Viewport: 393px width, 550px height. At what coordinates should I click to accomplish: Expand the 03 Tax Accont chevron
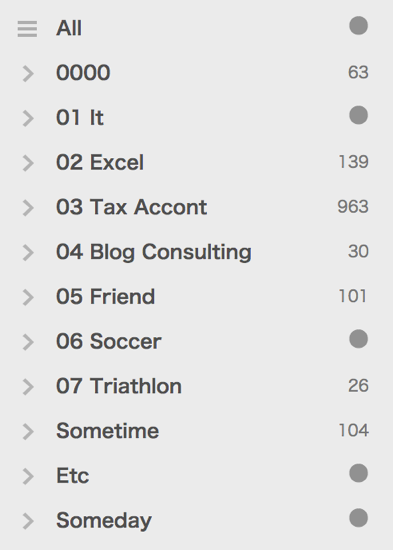(x=28, y=208)
